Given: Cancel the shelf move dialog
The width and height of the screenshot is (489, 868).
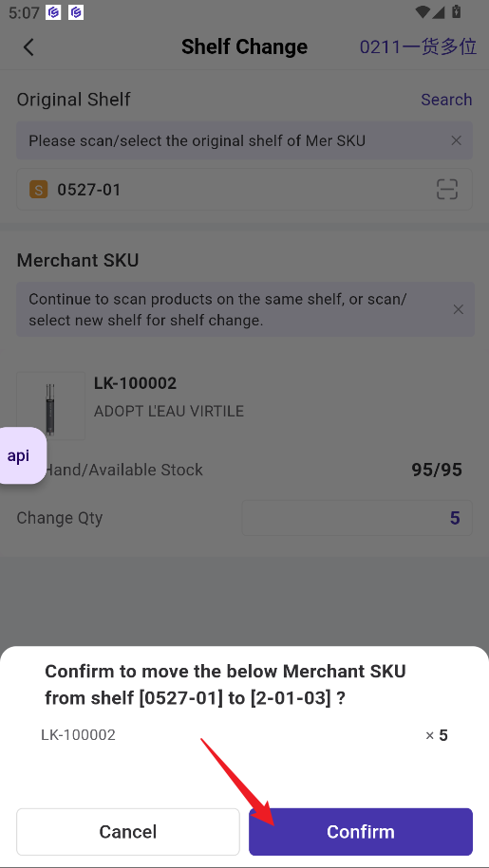Looking at the screenshot, I should coord(128,831).
